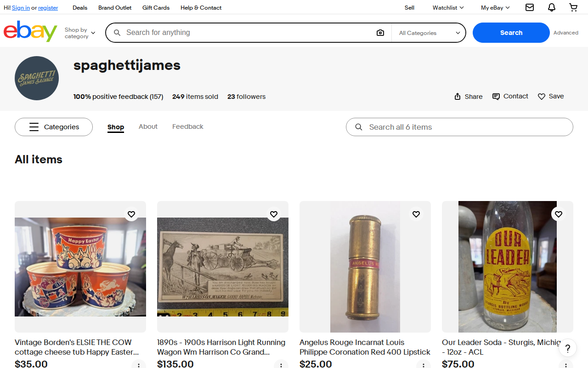
Task: Focus the Search for anything field
Action: tap(248, 33)
